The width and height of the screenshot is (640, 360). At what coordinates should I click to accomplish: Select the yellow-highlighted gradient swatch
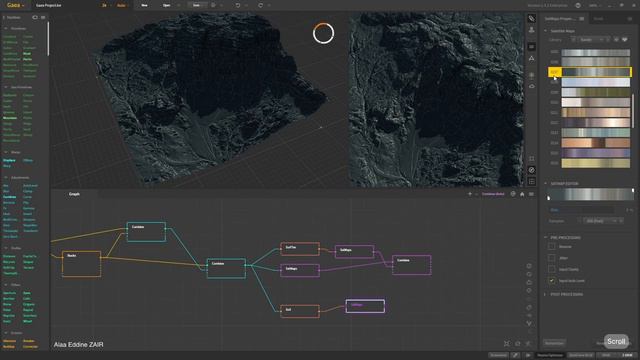click(x=590, y=72)
